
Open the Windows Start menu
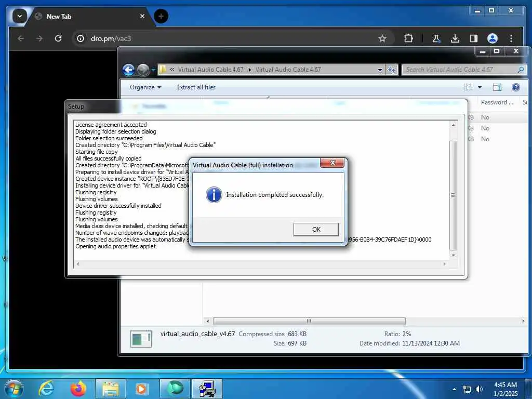point(14,389)
